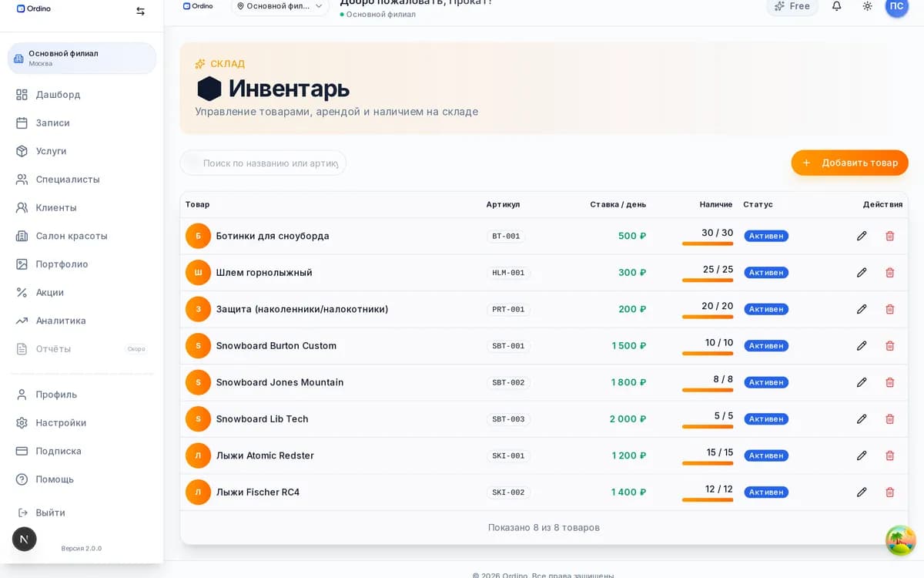Click the Добавить товар button
The height and width of the screenshot is (578, 924).
[x=849, y=163]
